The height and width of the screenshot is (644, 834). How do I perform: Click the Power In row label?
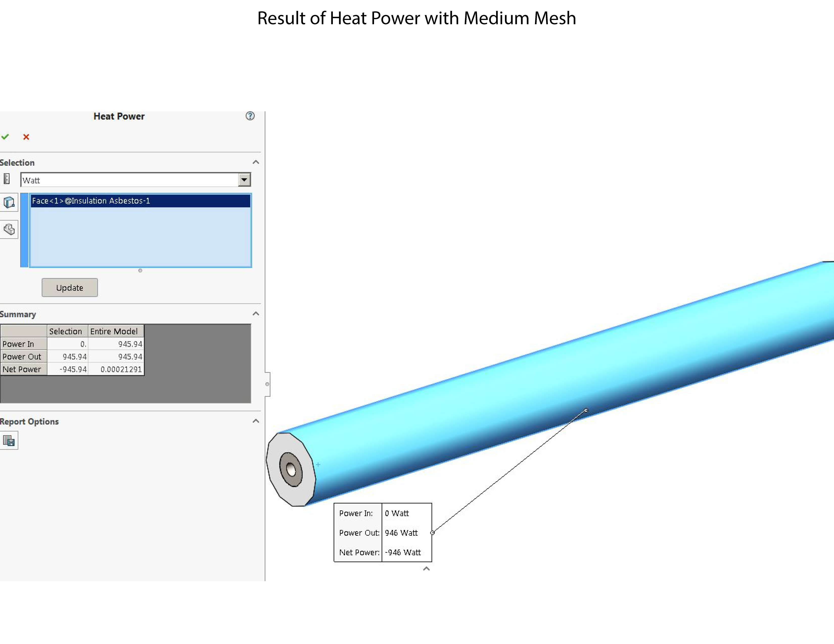click(24, 344)
